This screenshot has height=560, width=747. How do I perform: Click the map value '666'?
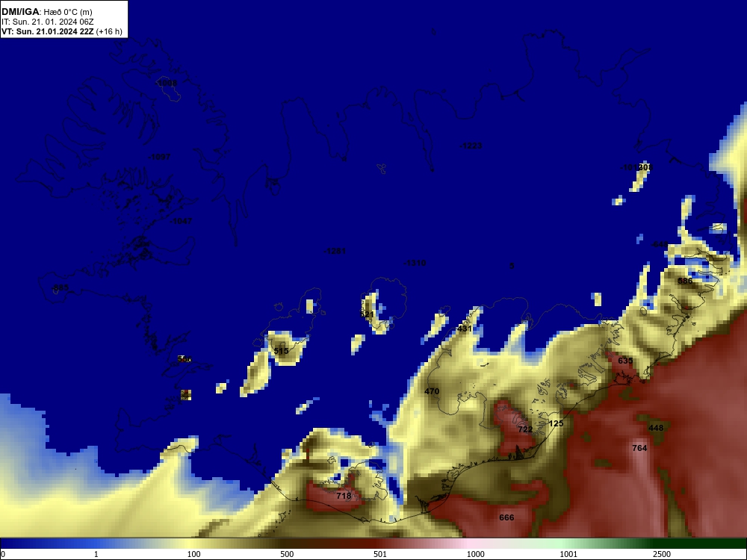coord(506,517)
